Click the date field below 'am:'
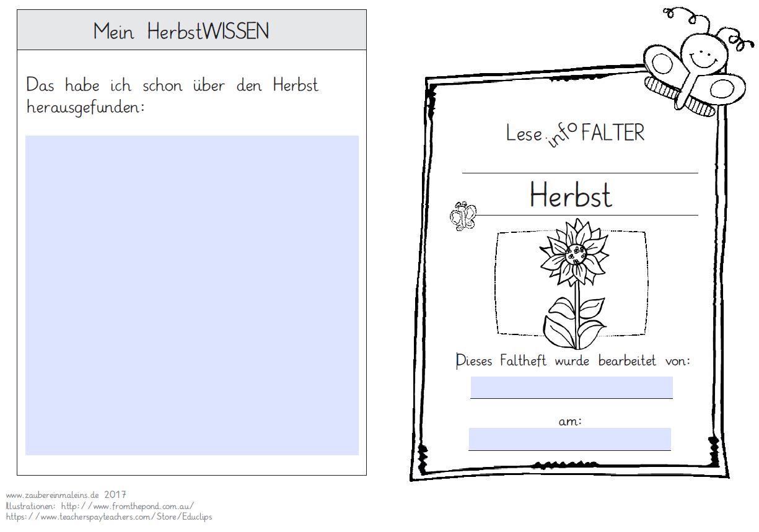The height and width of the screenshot is (532, 759). click(x=569, y=439)
